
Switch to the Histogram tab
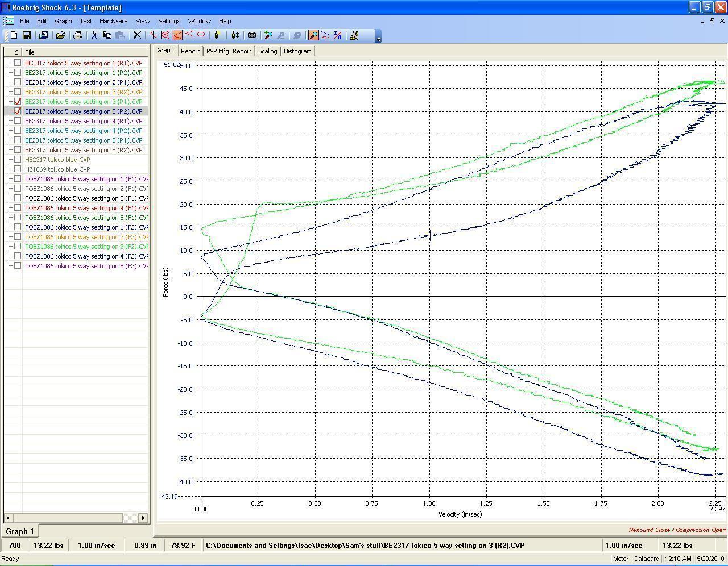(297, 51)
